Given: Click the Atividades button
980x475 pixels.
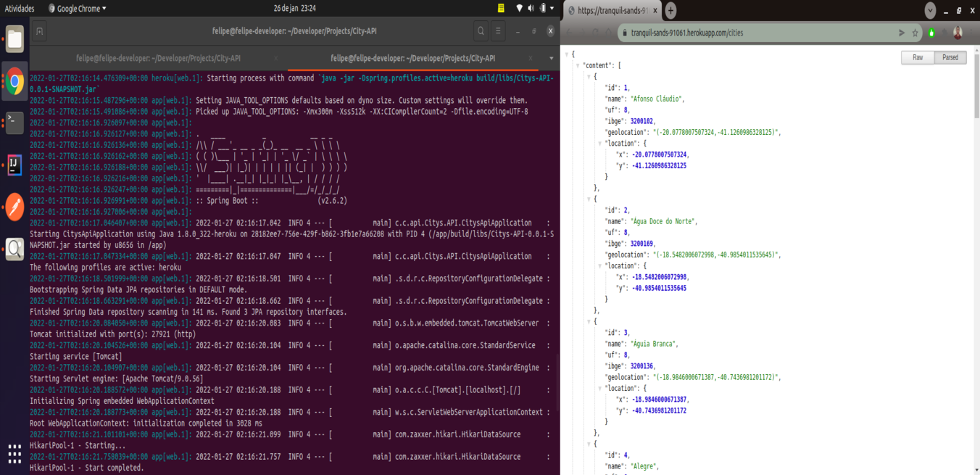Looking at the screenshot, I should pyautogui.click(x=20, y=9).
